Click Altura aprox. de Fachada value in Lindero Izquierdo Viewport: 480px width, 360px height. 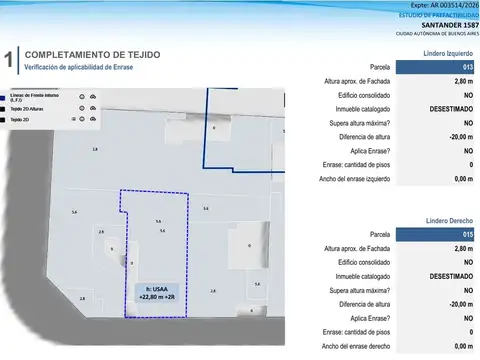pos(464,81)
